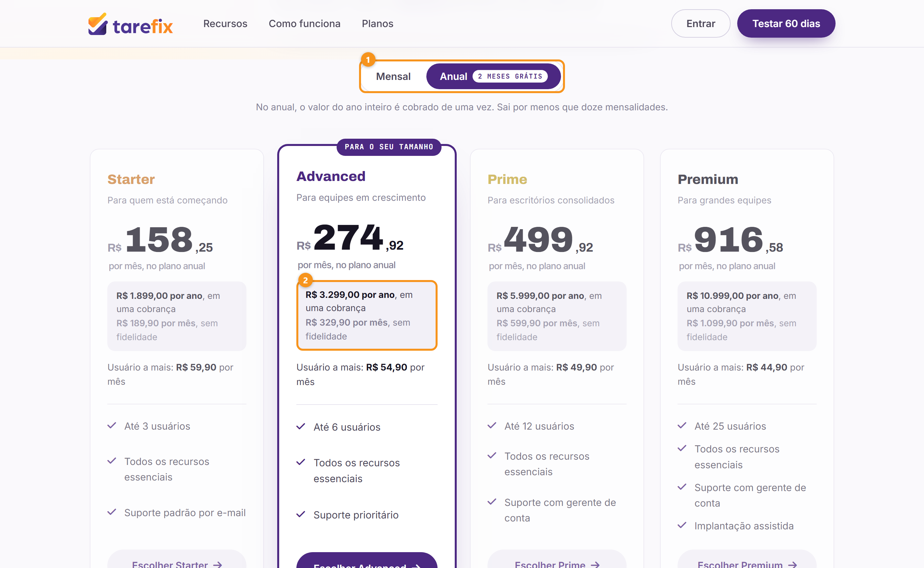This screenshot has width=924, height=568.
Task: Click the R$ 3.299,00 por ano text
Action: pyautogui.click(x=350, y=295)
